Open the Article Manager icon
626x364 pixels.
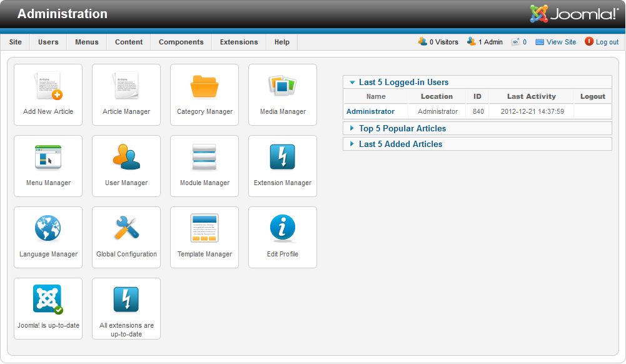126,86
